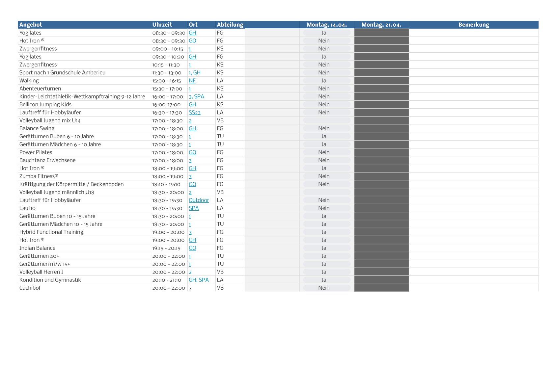Open the GO link in the 08:30 Hot Iron row
555x392 pixels.
192,41
